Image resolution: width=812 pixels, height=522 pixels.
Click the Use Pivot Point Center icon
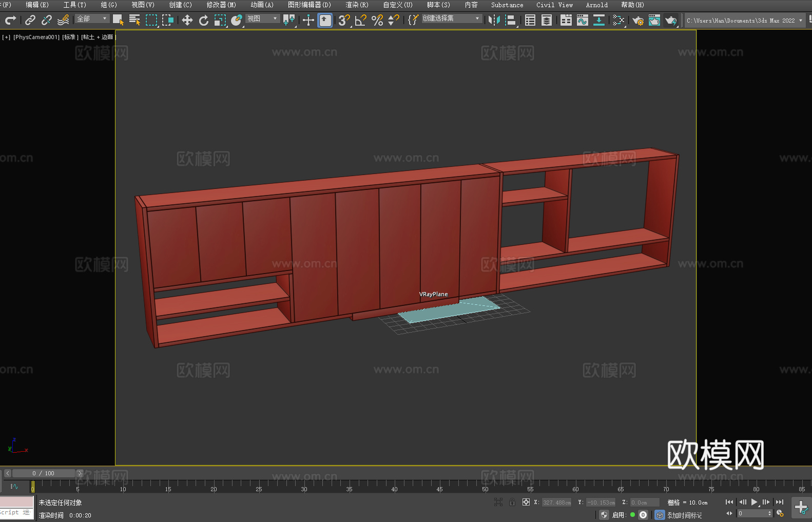pos(289,20)
